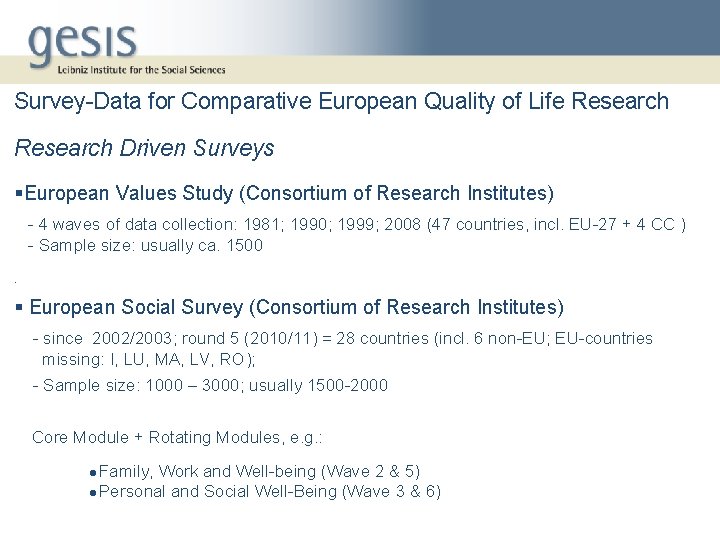Click the square bullet before European Social Survey

pyautogui.click(x=19, y=307)
